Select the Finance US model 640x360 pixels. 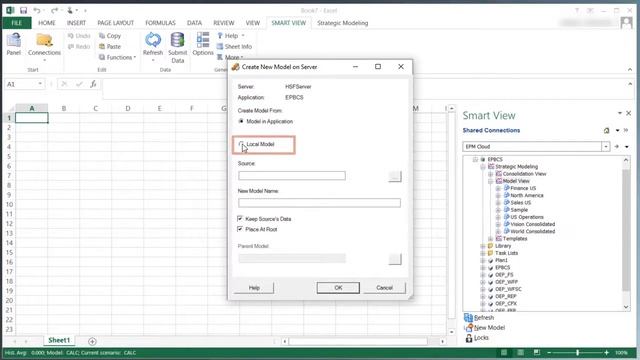pyautogui.click(x=523, y=188)
